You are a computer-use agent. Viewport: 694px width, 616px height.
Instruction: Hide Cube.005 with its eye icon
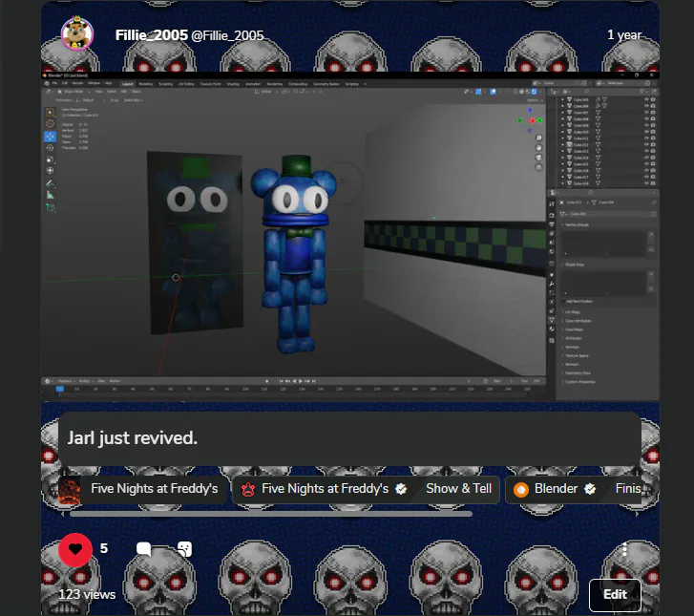coord(646,99)
